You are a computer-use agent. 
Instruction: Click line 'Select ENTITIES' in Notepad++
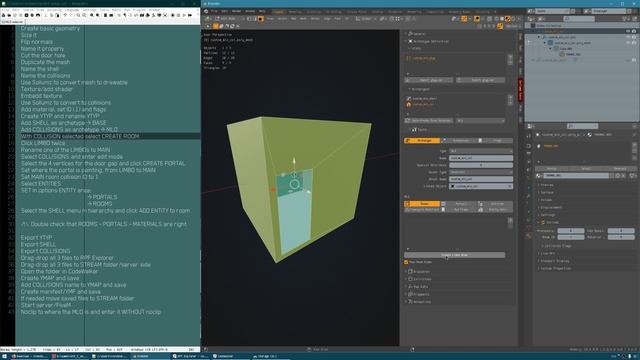coord(41,184)
